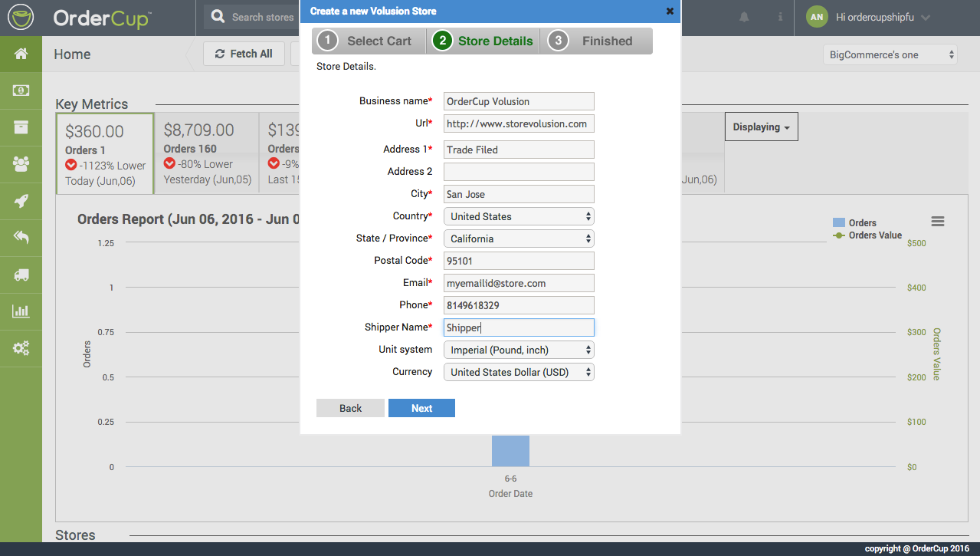Image resolution: width=980 pixels, height=556 pixels.
Task: Open the Country dropdown
Action: point(519,216)
